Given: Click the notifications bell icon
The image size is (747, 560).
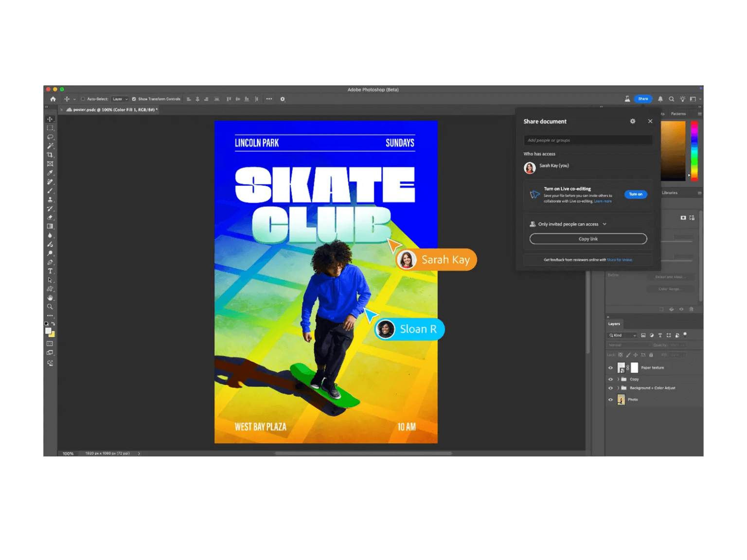Looking at the screenshot, I should click(660, 99).
